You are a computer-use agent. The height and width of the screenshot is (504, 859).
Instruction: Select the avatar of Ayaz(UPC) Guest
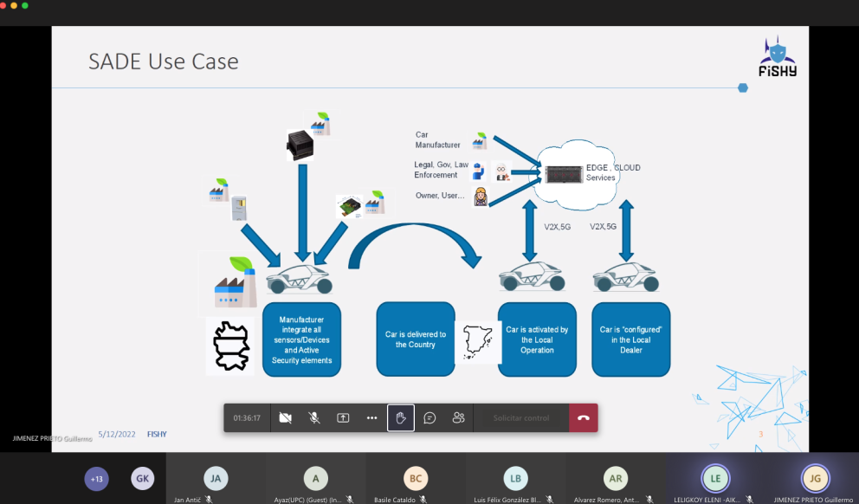(x=315, y=478)
